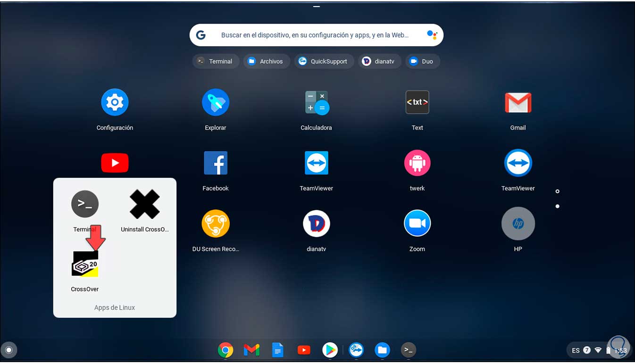Open Gmail from the shelf
This screenshot has height=364, width=635.
click(x=252, y=350)
